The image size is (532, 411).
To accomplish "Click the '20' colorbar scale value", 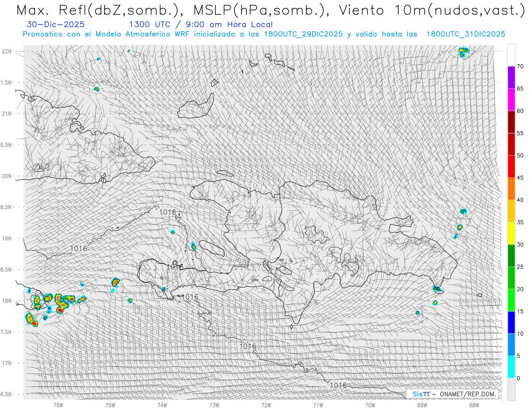I will click(520, 289).
